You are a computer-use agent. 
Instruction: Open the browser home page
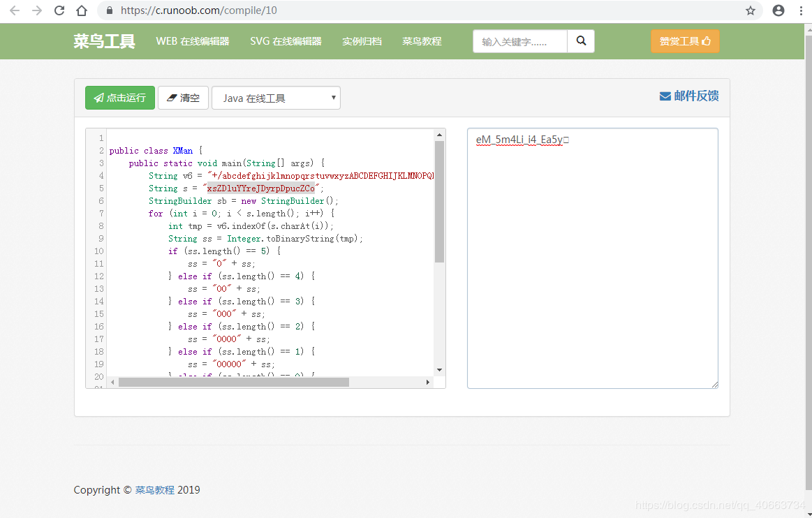click(x=81, y=10)
